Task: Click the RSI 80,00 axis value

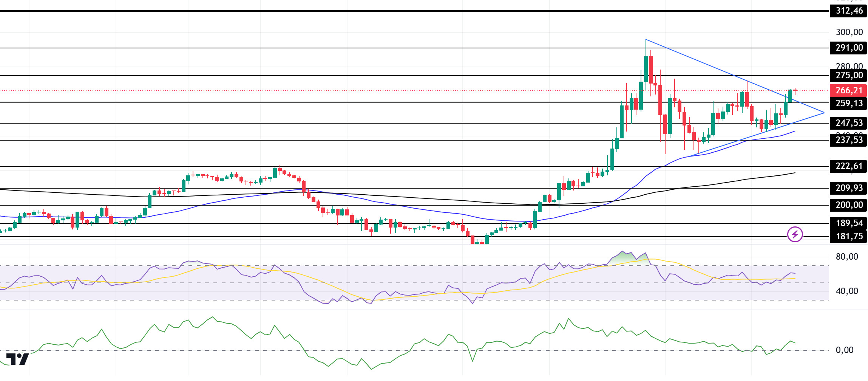Action: click(847, 257)
